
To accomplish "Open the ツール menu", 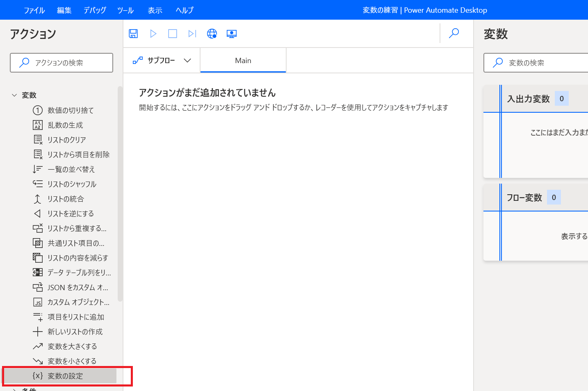I will click(125, 10).
